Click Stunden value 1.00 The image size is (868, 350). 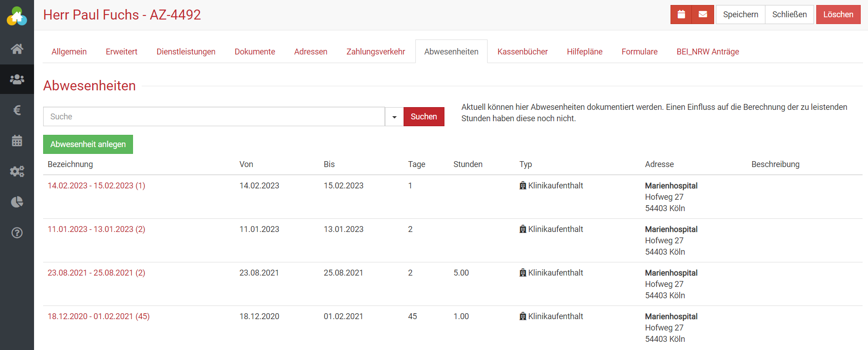(461, 316)
